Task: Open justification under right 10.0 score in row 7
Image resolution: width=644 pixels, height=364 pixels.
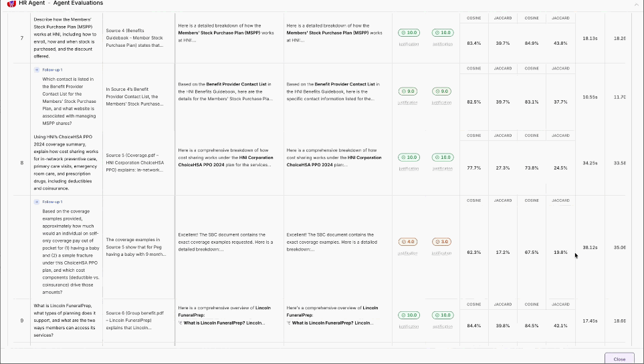Action: (x=443, y=44)
